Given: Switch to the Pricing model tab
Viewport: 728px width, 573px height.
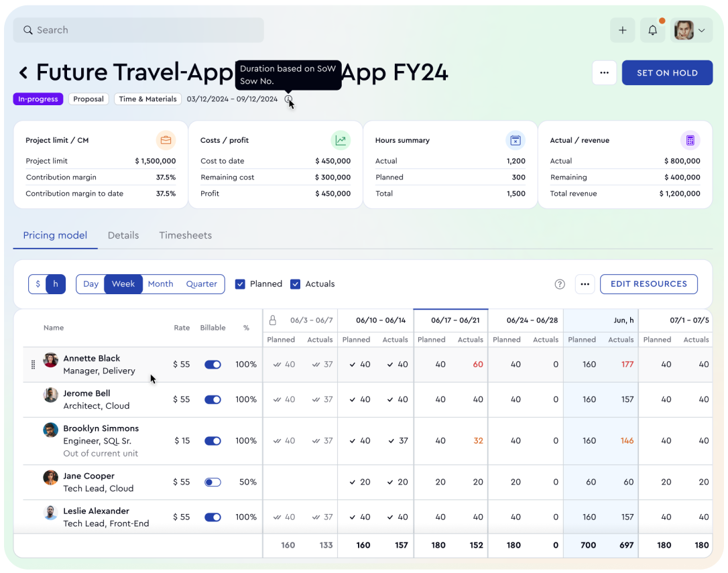Looking at the screenshot, I should click(x=55, y=235).
